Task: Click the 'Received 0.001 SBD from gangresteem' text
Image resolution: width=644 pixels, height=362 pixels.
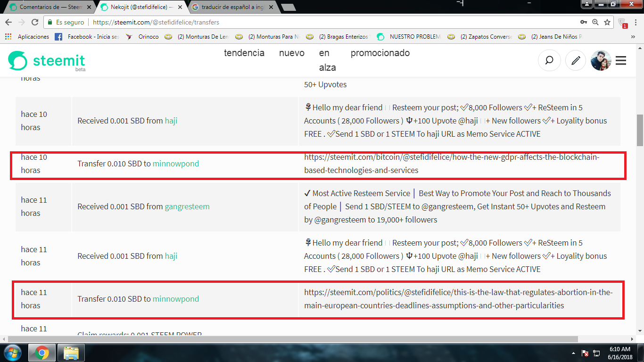Action: (x=144, y=206)
